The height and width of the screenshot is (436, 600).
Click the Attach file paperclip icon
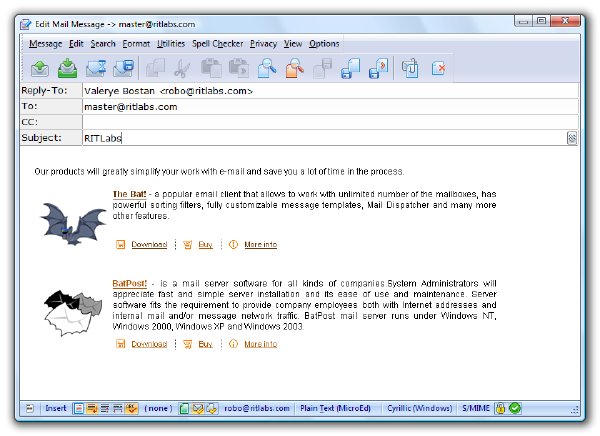tap(410, 68)
